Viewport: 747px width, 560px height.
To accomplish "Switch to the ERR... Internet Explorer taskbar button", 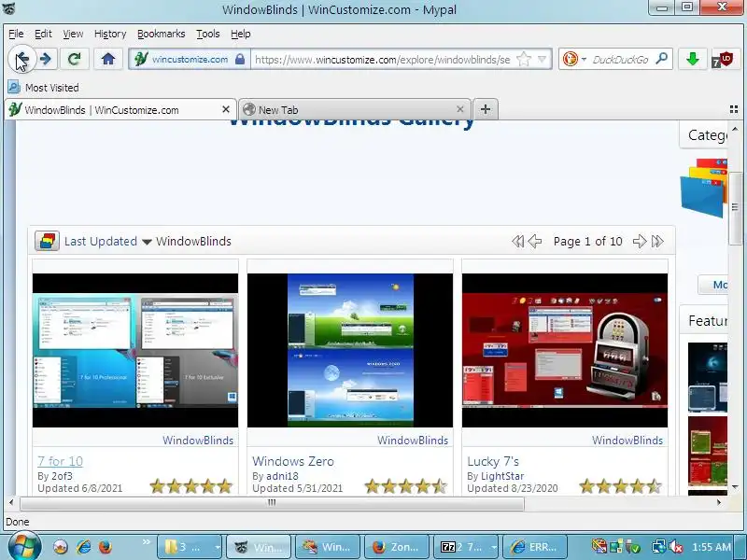I will point(535,547).
